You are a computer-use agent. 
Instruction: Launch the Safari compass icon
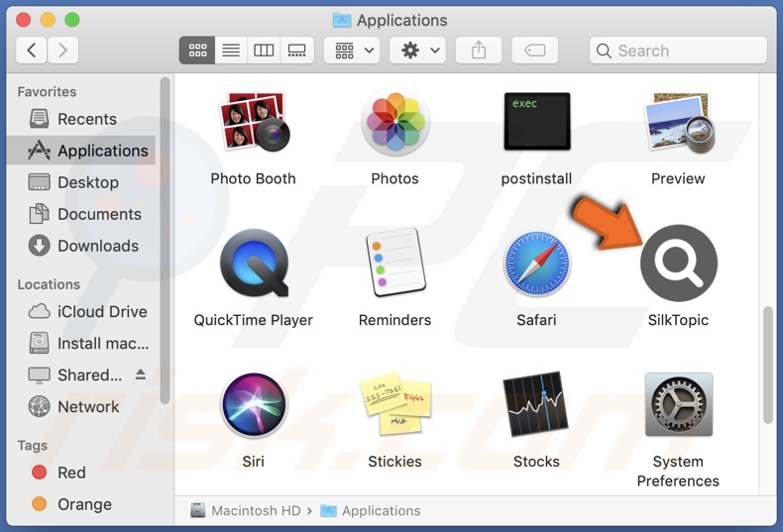[537, 263]
